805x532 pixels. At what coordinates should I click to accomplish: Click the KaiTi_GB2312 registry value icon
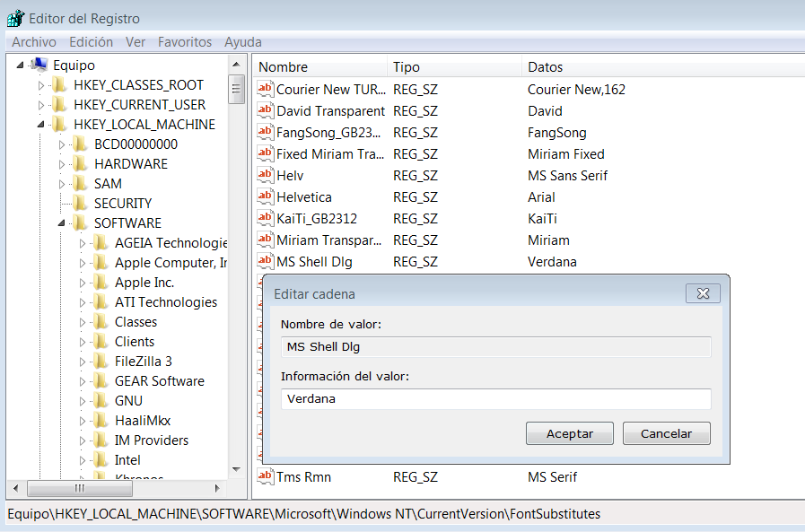(265, 218)
